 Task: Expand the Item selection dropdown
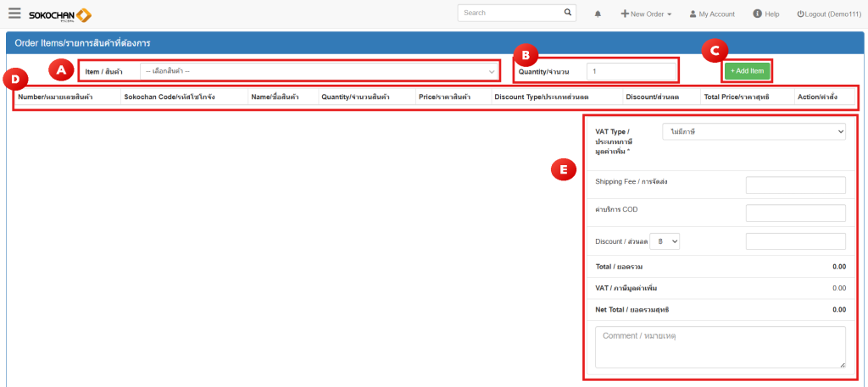[319, 71]
